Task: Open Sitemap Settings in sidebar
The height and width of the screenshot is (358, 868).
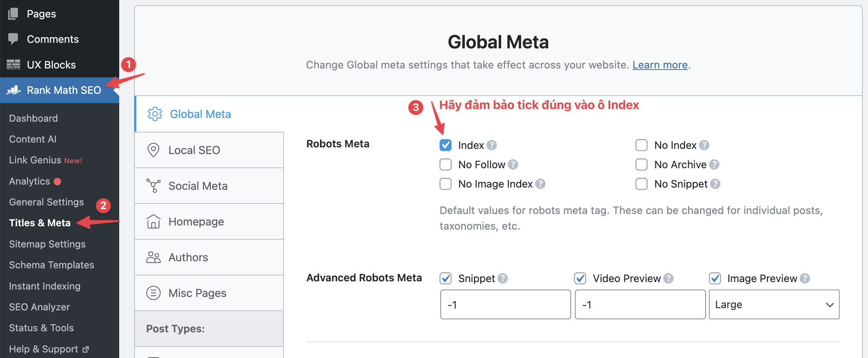Action: coord(47,244)
